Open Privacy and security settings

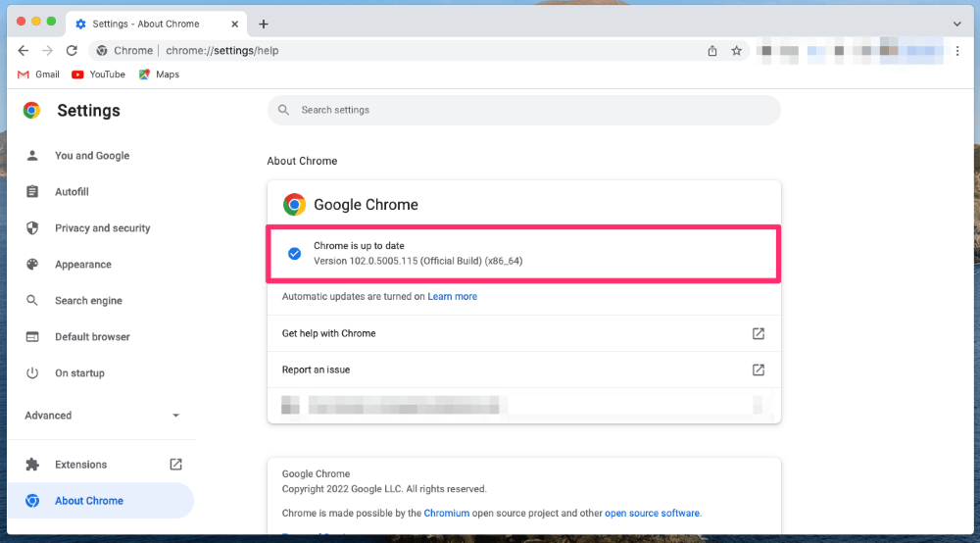tap(101, 228)
